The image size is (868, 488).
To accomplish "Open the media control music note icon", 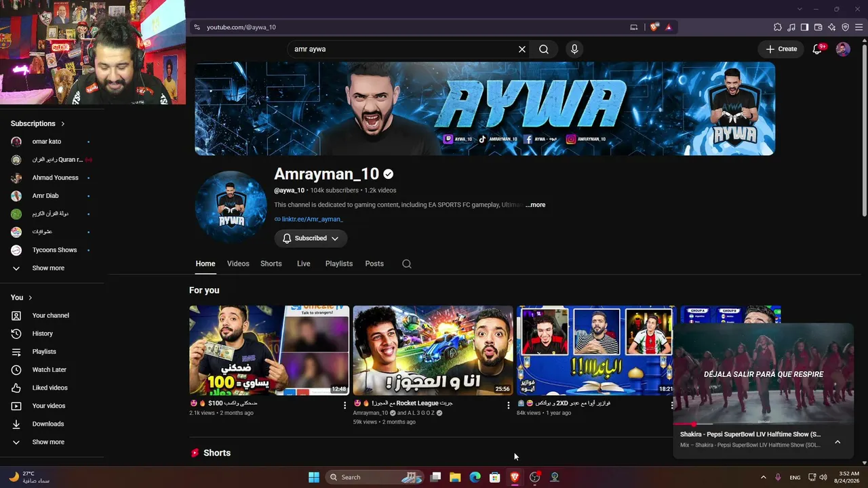I will pyautogui.click(x=791, y=27).
